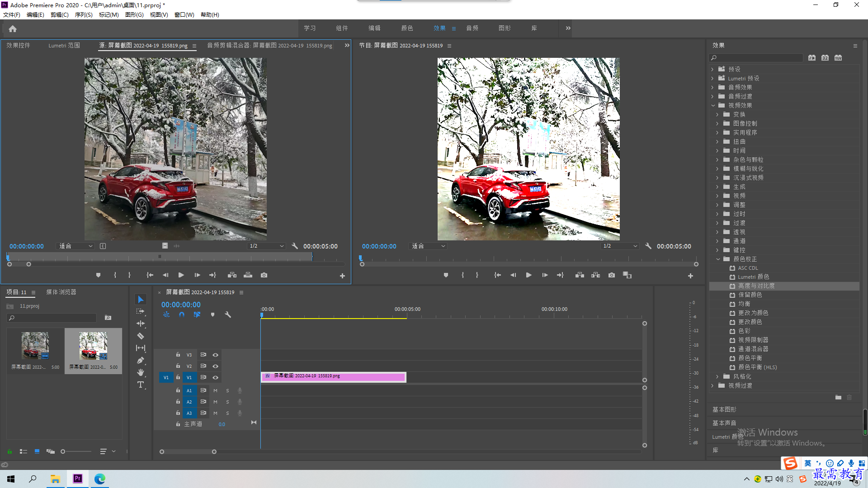The width and height of the screenshot is (868, 488).
Task: Select the Track Select Forward tool
Action: [x=141, y=311]
